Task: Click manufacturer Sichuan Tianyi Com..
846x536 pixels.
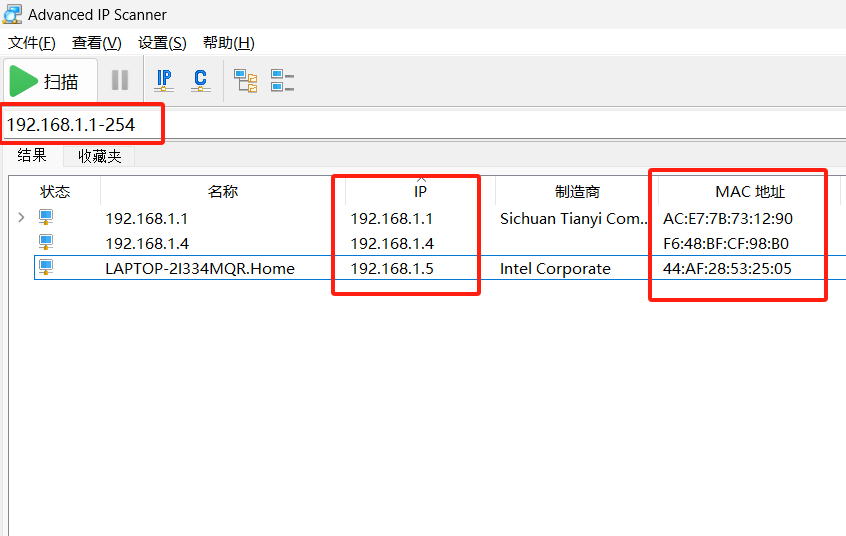Action: (574, 219)
